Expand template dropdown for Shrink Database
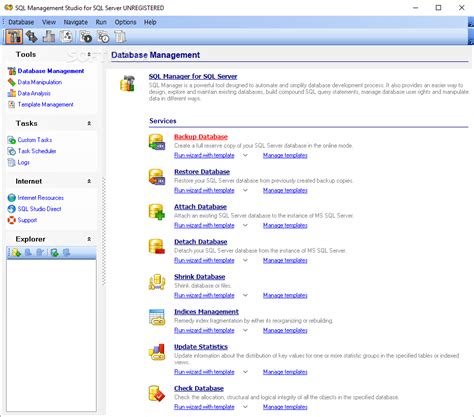The height and width of the screenshot is (417, 474). pos(245,295)
